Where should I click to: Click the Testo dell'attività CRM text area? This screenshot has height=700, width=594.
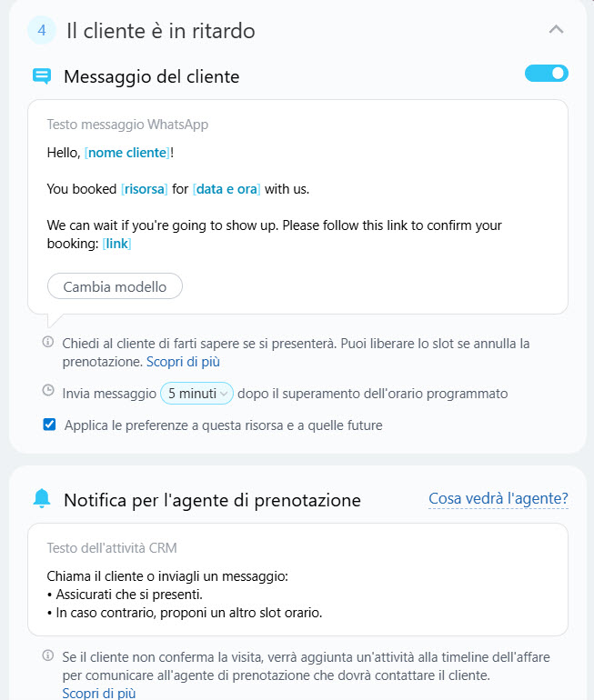(297, 595)
